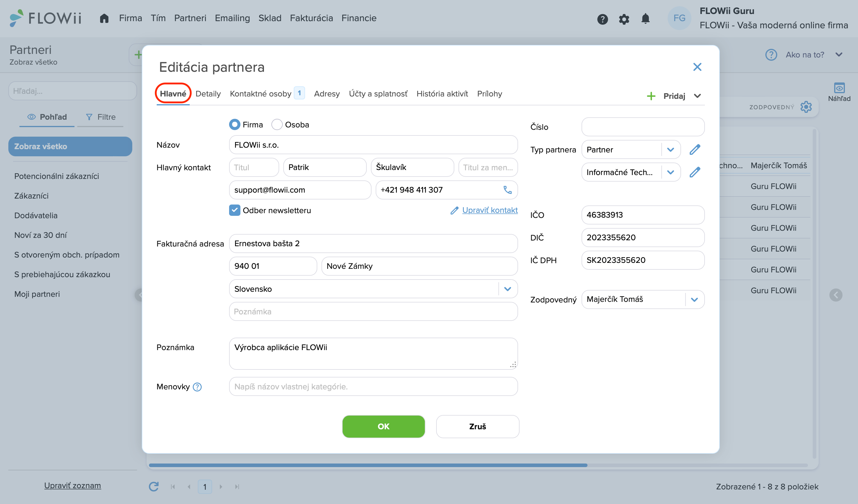The image size is (858, 504).
Task: Confirm with the green OK button
Action: click(x=383, y=426)
